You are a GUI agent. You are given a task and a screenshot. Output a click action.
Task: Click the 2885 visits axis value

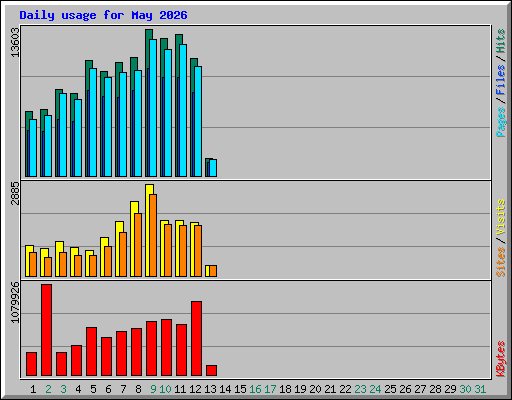click(15, 193)
